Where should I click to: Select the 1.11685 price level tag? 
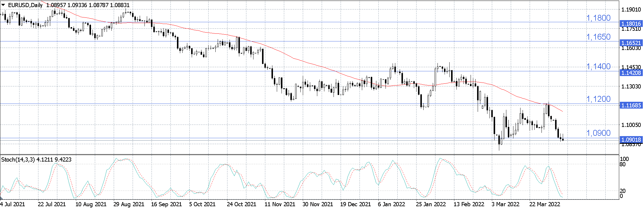(631, 105)
